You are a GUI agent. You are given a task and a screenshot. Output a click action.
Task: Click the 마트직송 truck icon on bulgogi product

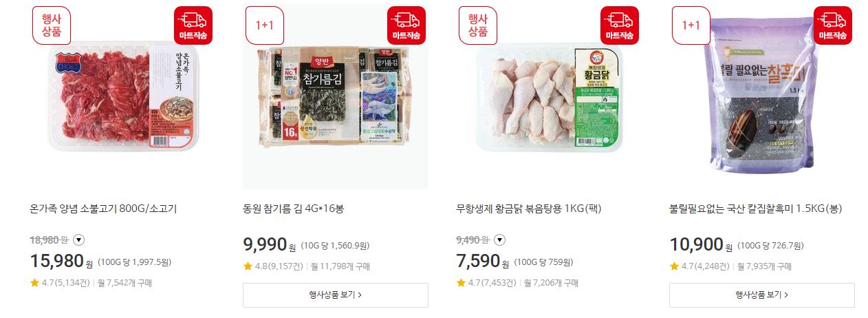[193, 25]
